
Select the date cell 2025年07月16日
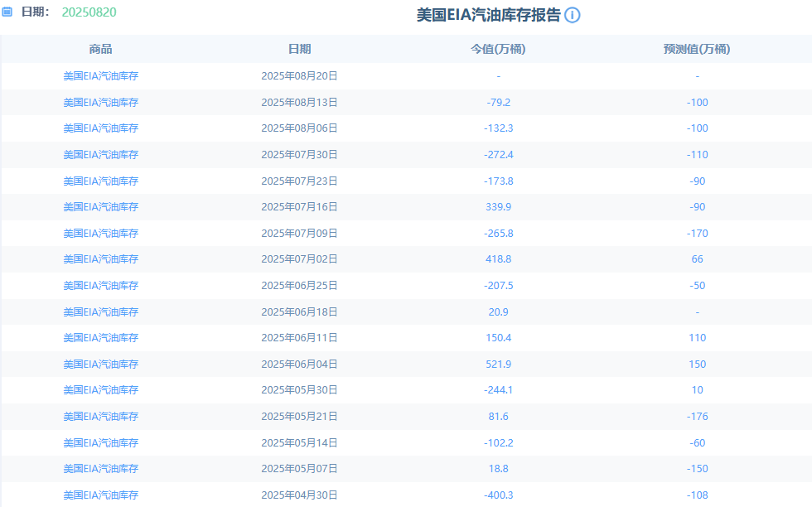(299, 207)
